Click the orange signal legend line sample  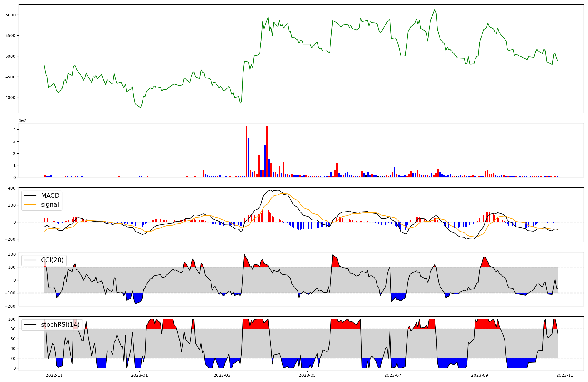pyautogui.click(x=30, y=205)
